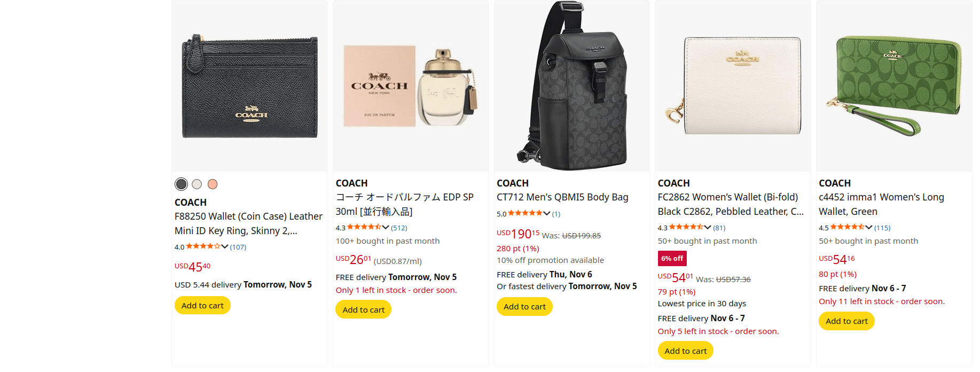980x372 pixels.
Task: View the 81 reviews for bi-fold wallet
Action: [x=719, y=228]
